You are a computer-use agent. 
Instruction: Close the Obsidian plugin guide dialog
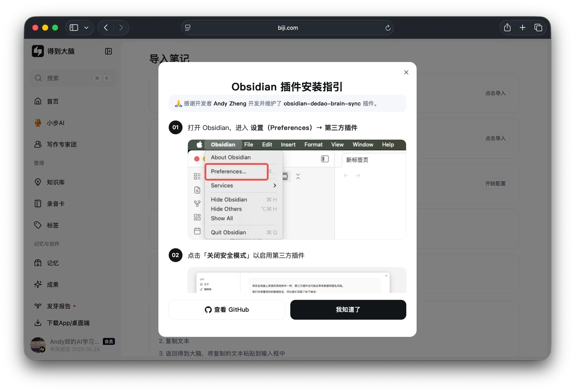pyautogui.click(x=406, y=72)
